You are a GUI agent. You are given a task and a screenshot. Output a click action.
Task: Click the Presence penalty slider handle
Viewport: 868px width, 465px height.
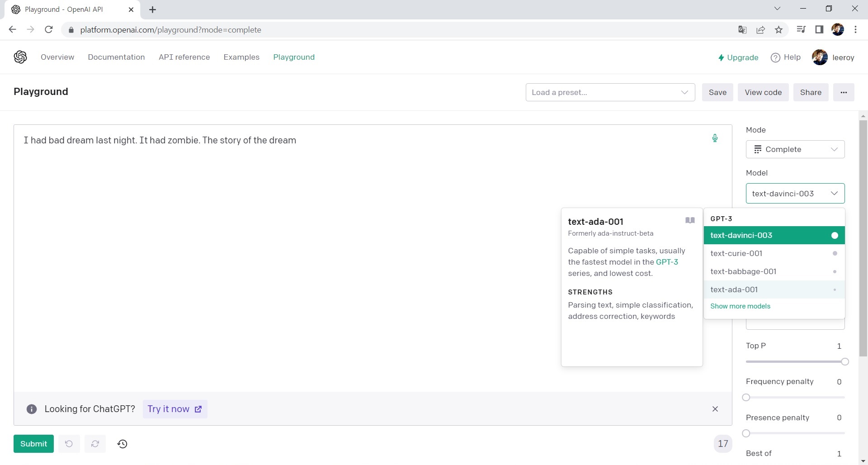pyautogui.click(x=746, y=433)
